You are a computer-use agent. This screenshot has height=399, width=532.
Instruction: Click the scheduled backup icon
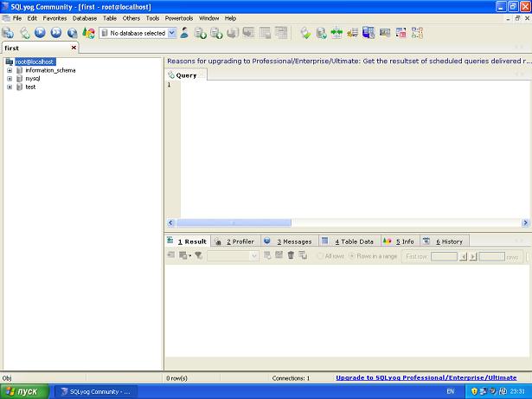point(321,33)
